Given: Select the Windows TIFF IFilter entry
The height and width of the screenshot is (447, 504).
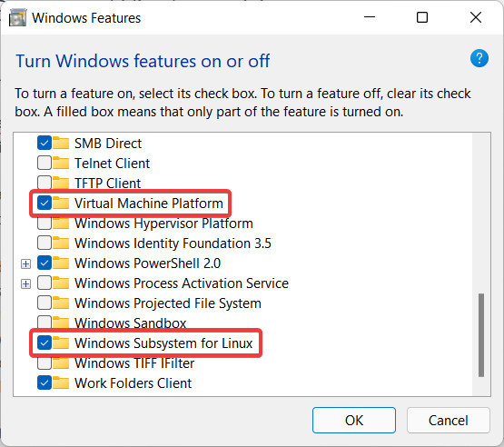Looking at the screenshot, I should pyautogui.click(x=134, y=363).
